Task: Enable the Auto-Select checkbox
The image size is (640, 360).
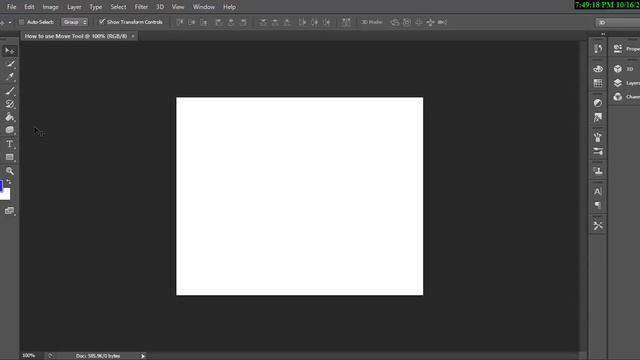Action: 22,22
